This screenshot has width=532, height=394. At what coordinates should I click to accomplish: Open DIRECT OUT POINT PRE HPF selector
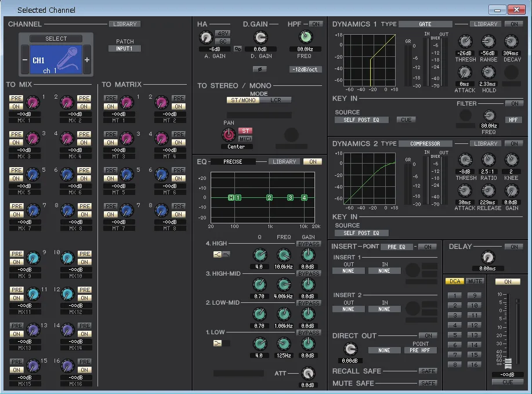(x=420, y=350)
